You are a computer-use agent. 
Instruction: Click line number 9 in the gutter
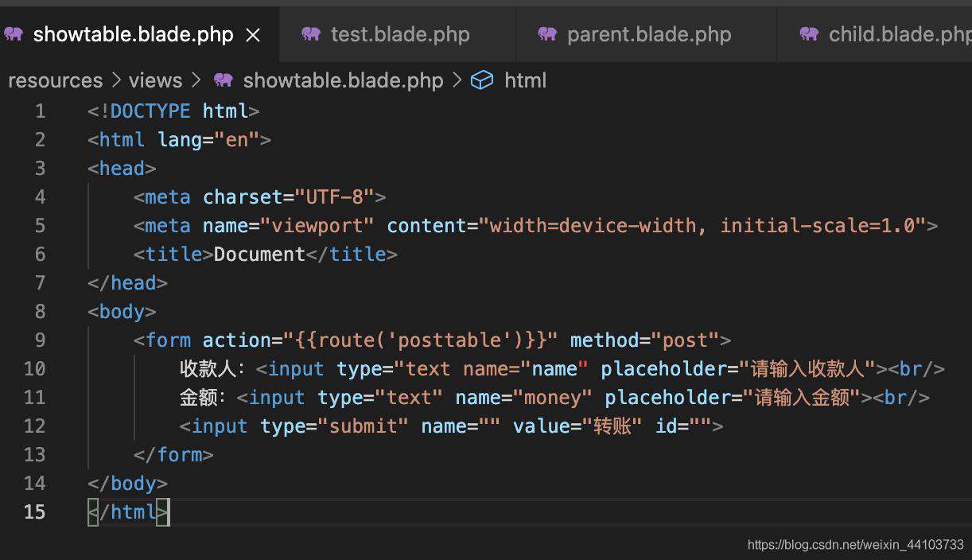pos(40,340)
